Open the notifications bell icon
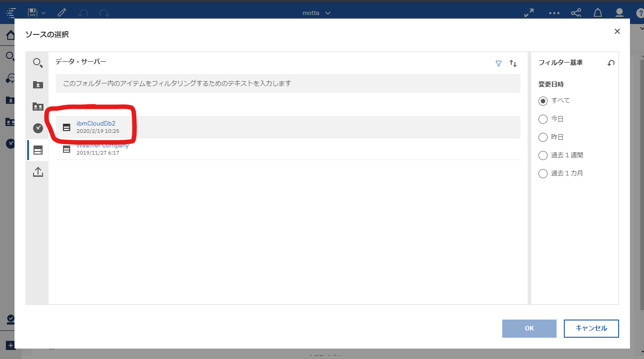 (x=598, y=13)
